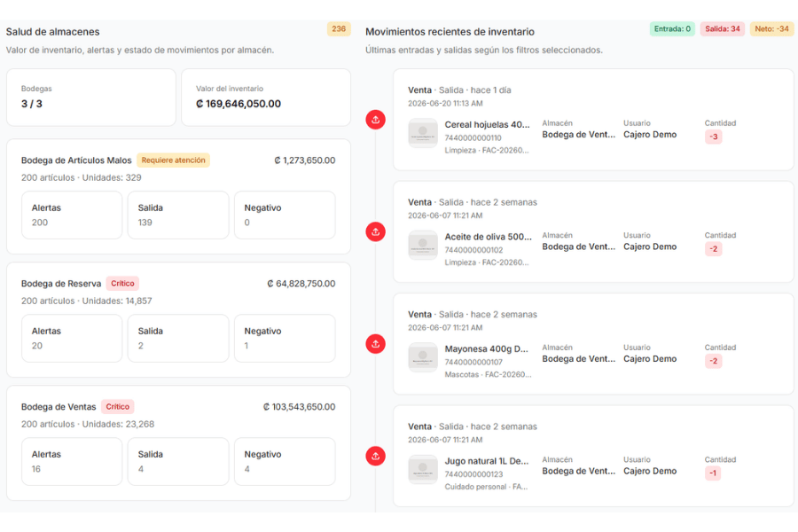
Task: Click barcode 7440000000110
Action: (x=473, y=138)
